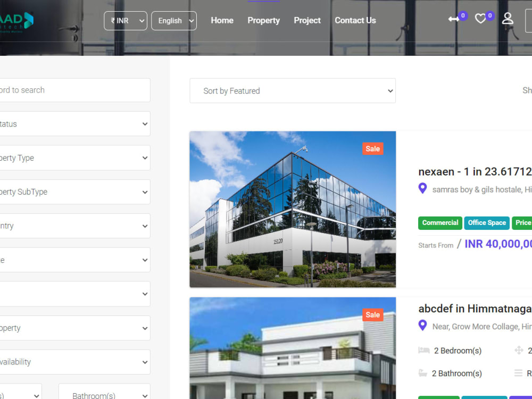This screenshot has height=399, width=532.
Task: Open the Sort by Featured dropdown
Action: 293,90
